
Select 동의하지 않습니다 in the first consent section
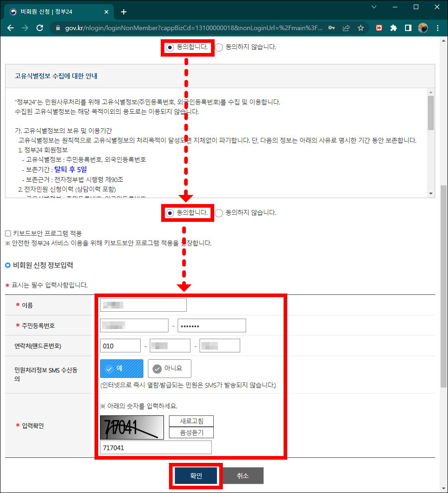tap(218, 47)
